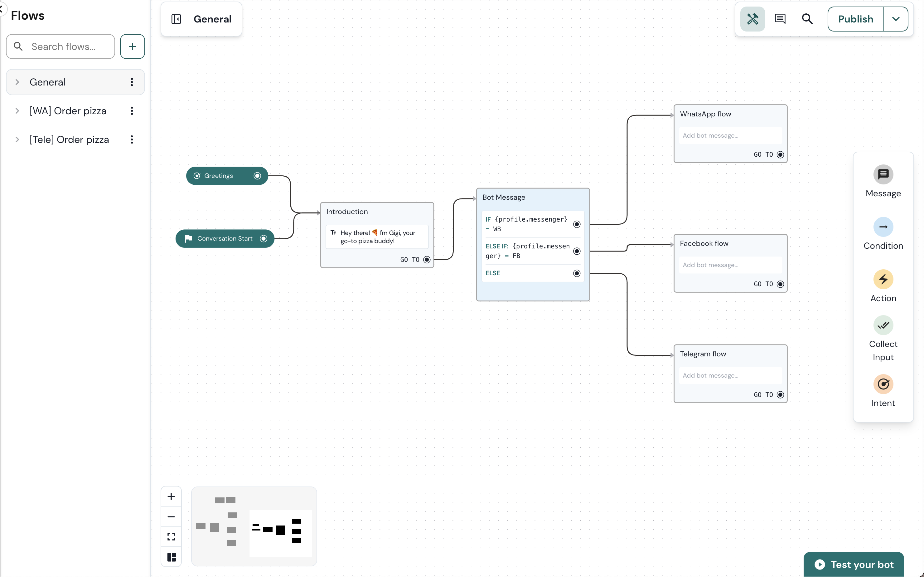The image size is (924, 577).
Task: Click the search icon in the toolbar
Action: (x=807, y=19)
